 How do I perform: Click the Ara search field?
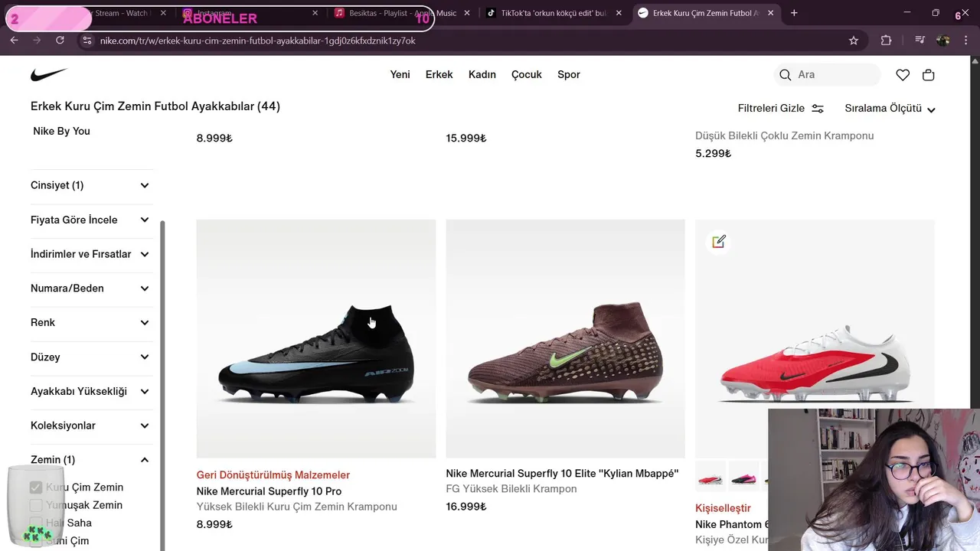pos(835,74)
